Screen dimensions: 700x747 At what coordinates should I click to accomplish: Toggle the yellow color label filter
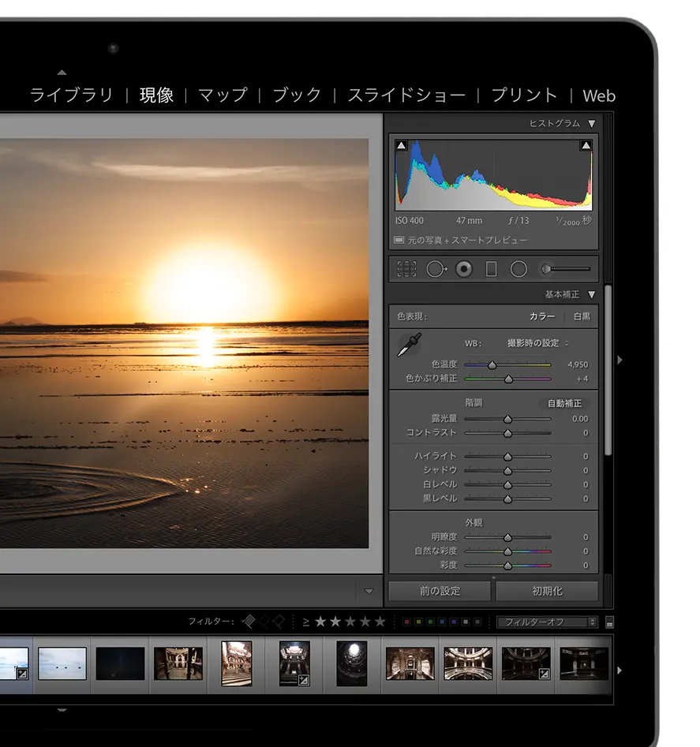(x=418, y=622)
